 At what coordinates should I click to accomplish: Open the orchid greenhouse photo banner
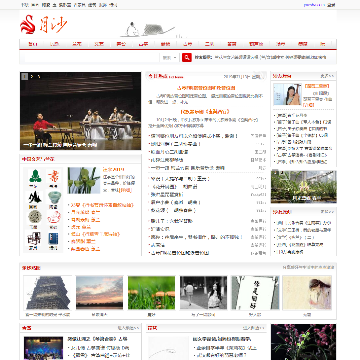(303, 186)
